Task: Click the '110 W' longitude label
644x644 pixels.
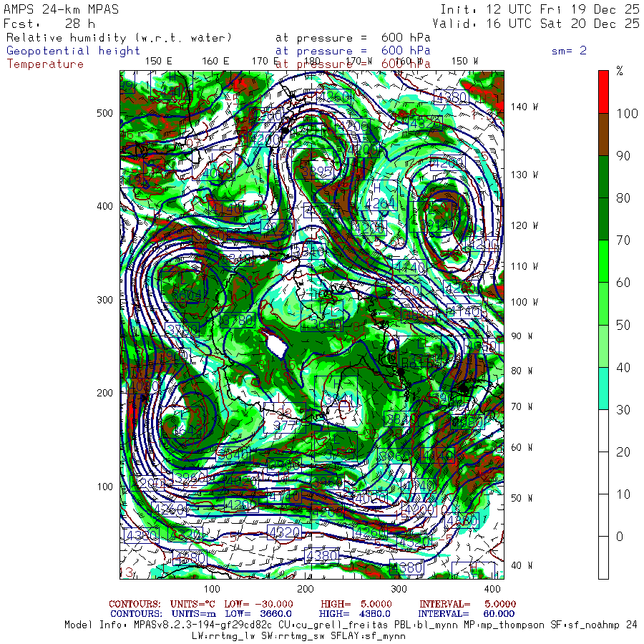Action: coord(524,266)
